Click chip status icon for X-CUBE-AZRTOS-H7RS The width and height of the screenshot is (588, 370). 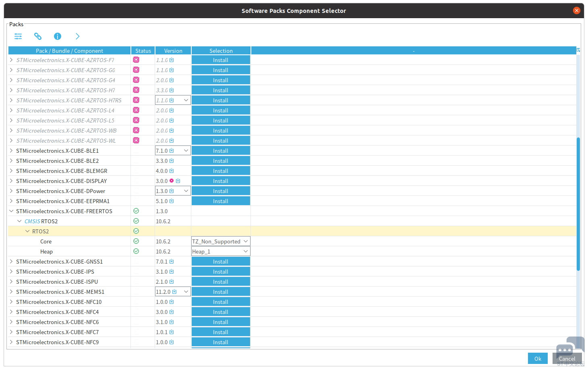point(136,100)
